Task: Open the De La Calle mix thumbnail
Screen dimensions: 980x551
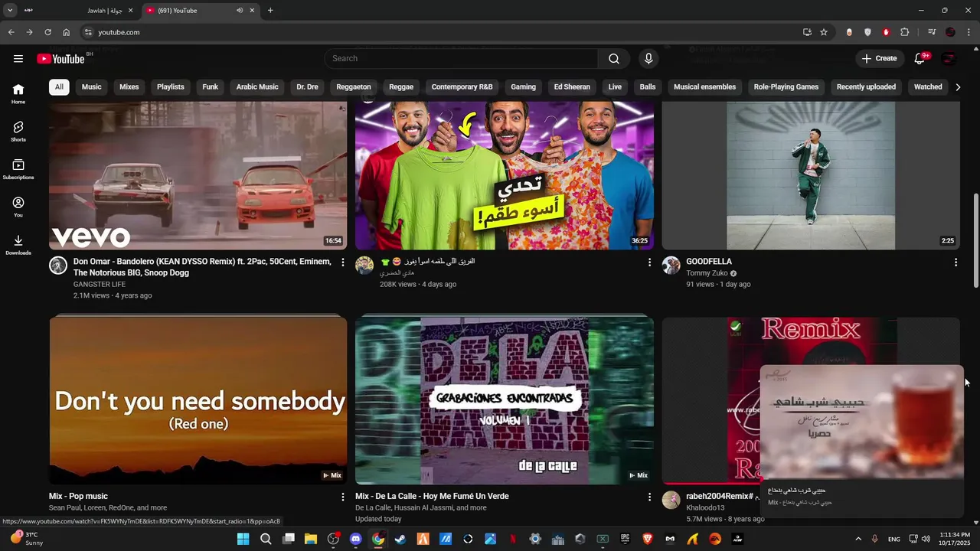Action: (x=505, y=400)
